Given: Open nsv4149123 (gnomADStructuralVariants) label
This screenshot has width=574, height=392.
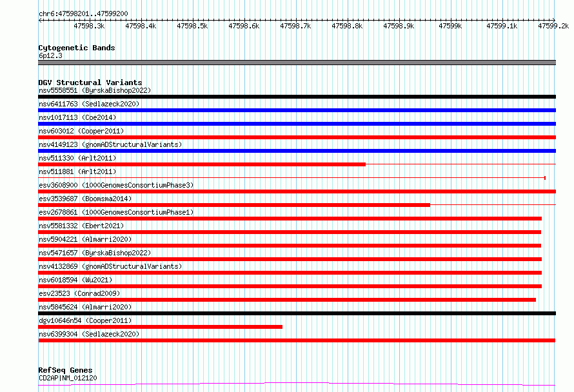Looking at the screenshot, I should (110, 144).
